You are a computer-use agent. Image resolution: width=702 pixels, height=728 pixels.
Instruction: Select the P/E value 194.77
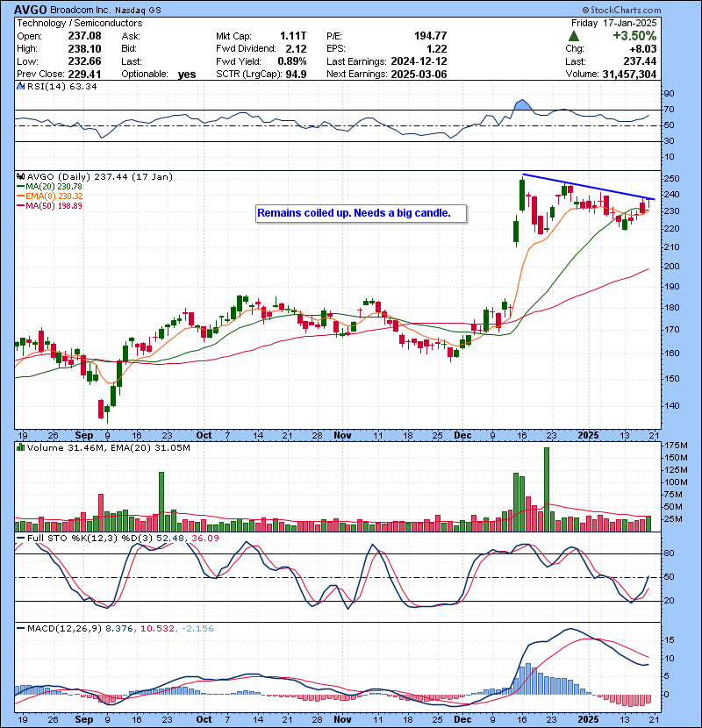tap(430, 36)
